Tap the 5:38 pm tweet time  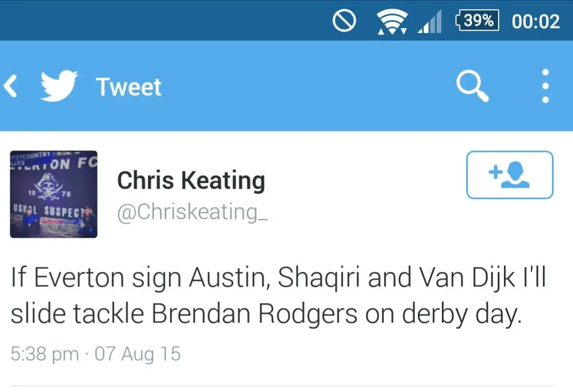pos(45,354)
